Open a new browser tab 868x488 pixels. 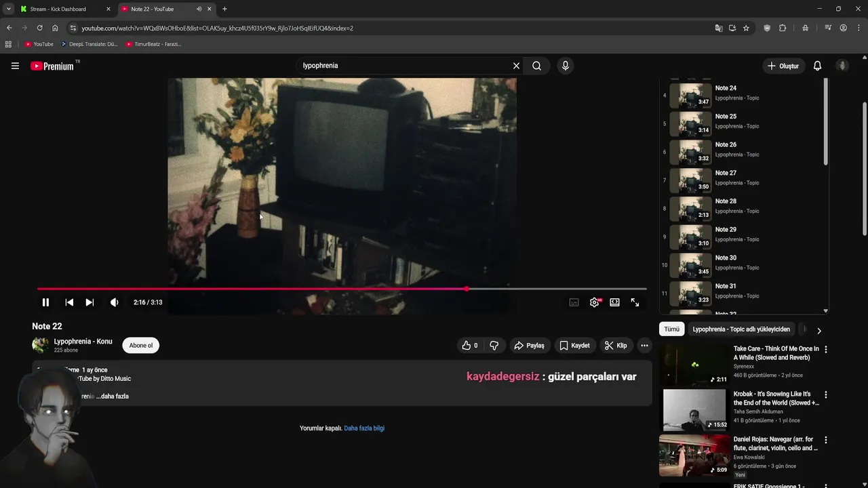[x=224, y=9]
